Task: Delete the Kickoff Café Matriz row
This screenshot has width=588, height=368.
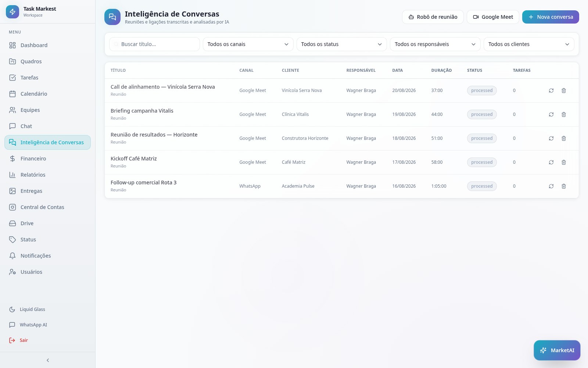Action: (563, 162)
